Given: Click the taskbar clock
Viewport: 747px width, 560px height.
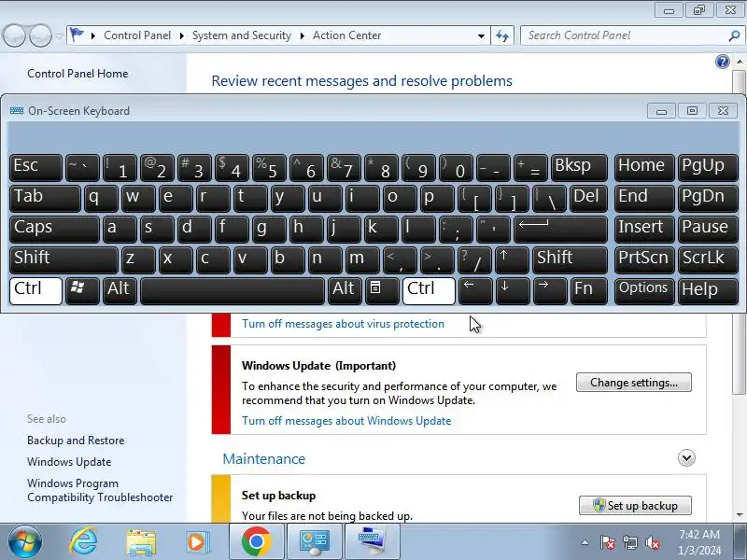Looking at the screenshot, I should (x=699, y=542).
